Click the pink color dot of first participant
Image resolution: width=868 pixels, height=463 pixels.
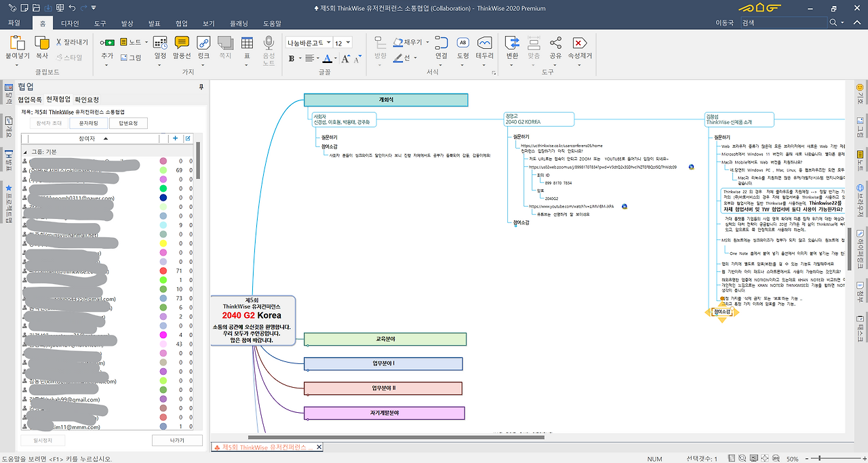163,162
